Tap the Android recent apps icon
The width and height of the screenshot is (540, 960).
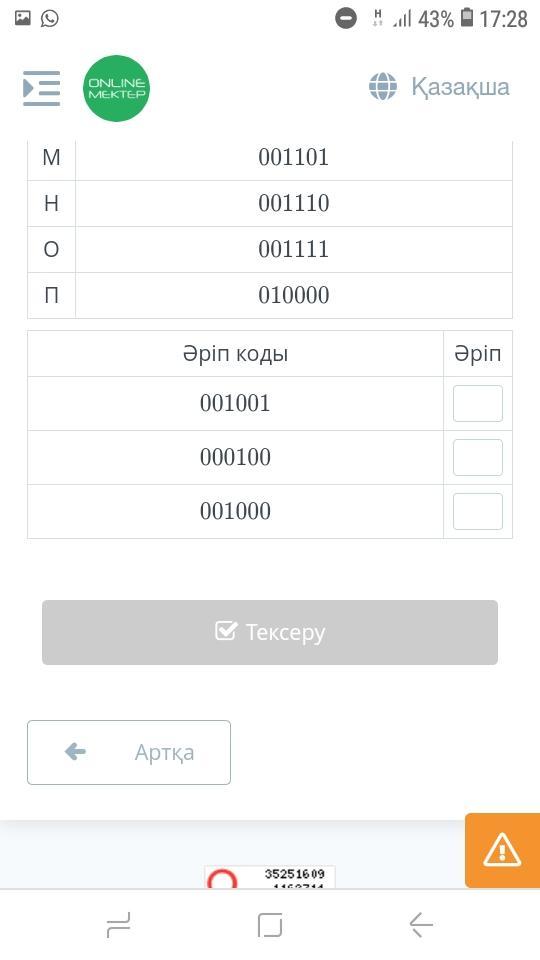coord(118,924)
